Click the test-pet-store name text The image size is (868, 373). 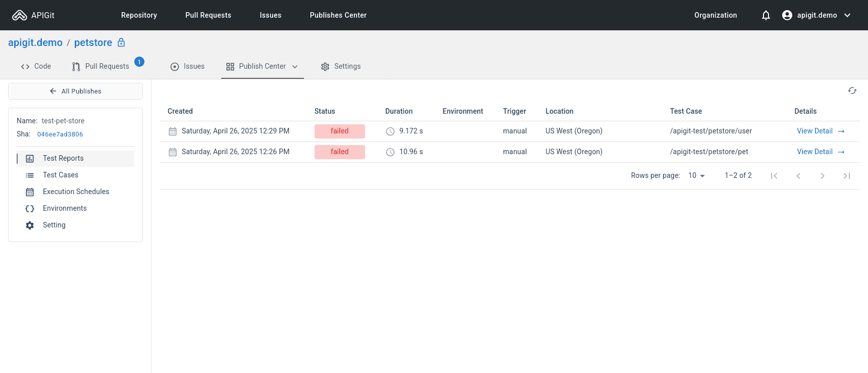pyautogui.click(x=63, y=121)
